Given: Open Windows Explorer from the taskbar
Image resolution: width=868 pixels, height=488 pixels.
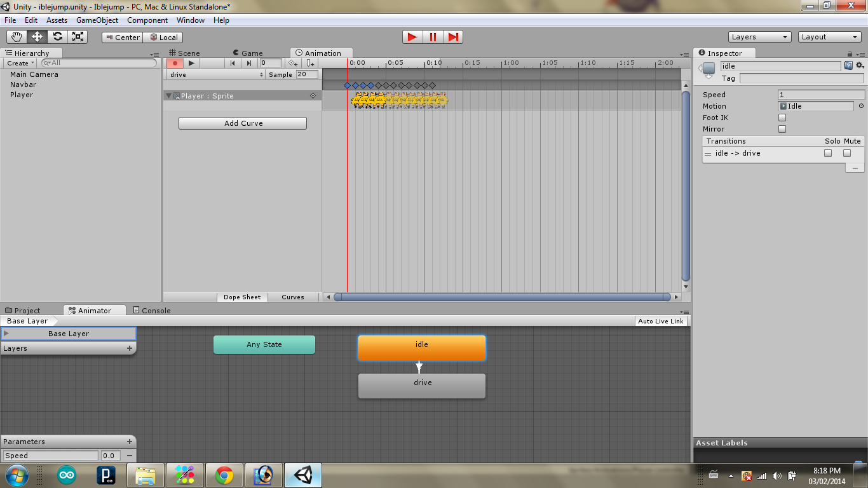Looking at the screenshot, I should pos(146,475).
